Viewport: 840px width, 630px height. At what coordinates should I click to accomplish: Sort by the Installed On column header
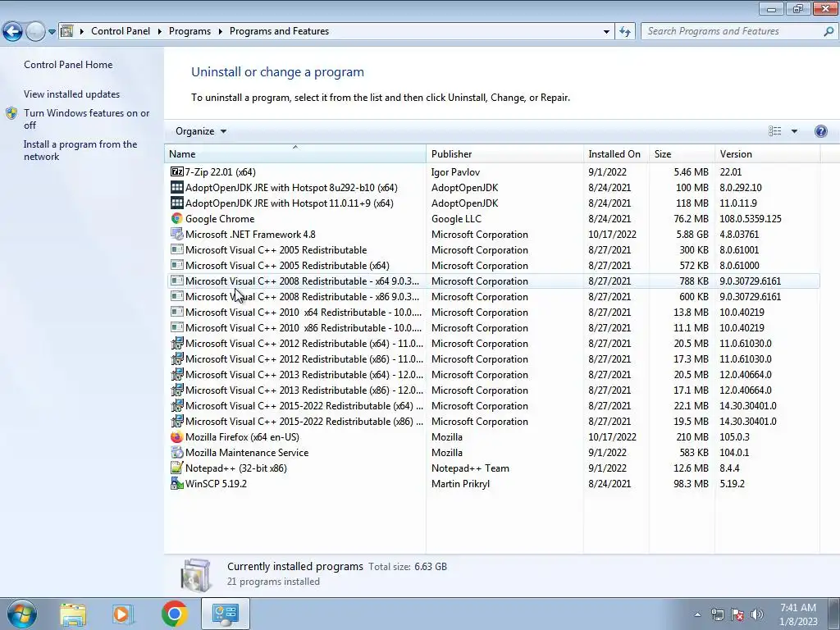(616, 153)
